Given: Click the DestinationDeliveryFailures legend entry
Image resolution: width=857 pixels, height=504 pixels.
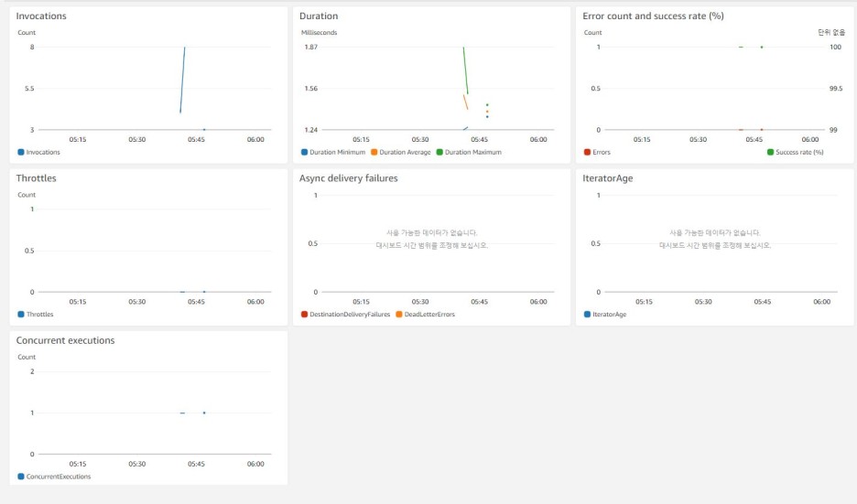Looking at the screenshot, I should pyautogui.click(x=345, y=315).
